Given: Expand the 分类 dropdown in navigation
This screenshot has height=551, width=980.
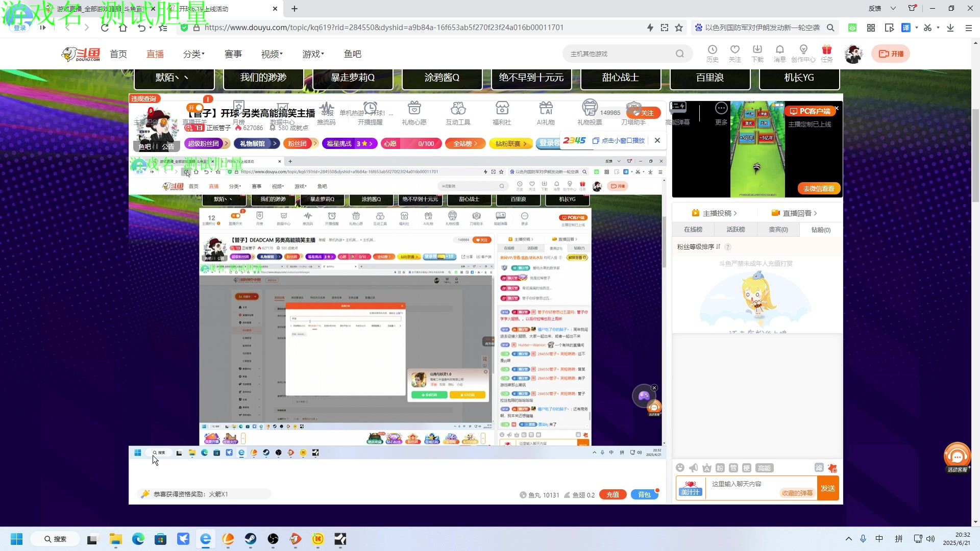Looking at the screenshot, I should point(194,54).
